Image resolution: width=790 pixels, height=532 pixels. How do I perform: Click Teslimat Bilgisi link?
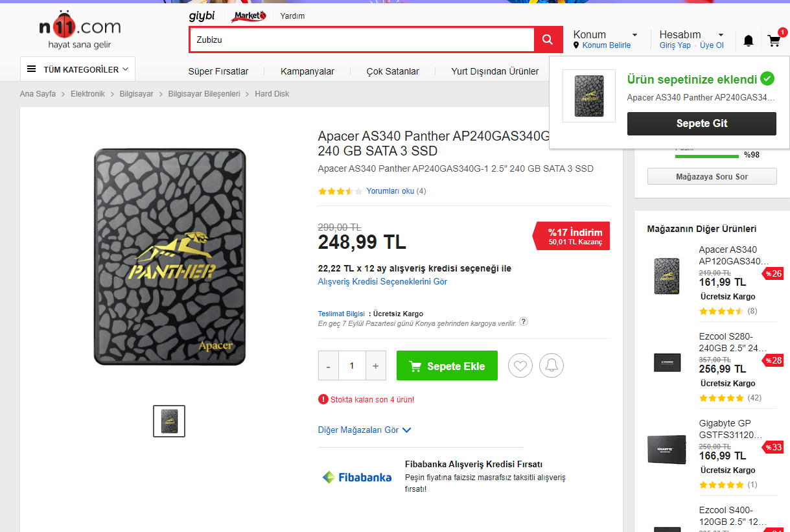click(340, 314)
